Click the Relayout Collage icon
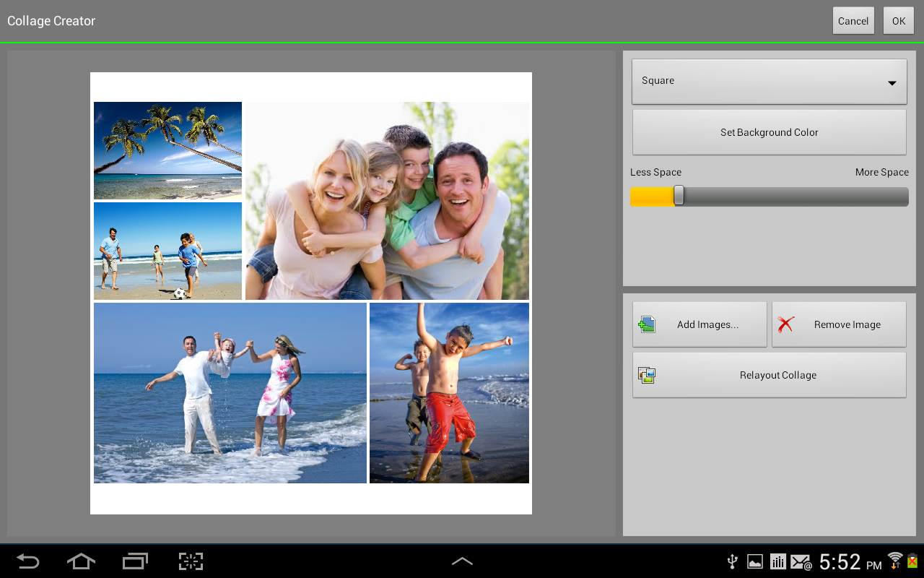This screenshot has height=578, width=924. click(646, 375)
